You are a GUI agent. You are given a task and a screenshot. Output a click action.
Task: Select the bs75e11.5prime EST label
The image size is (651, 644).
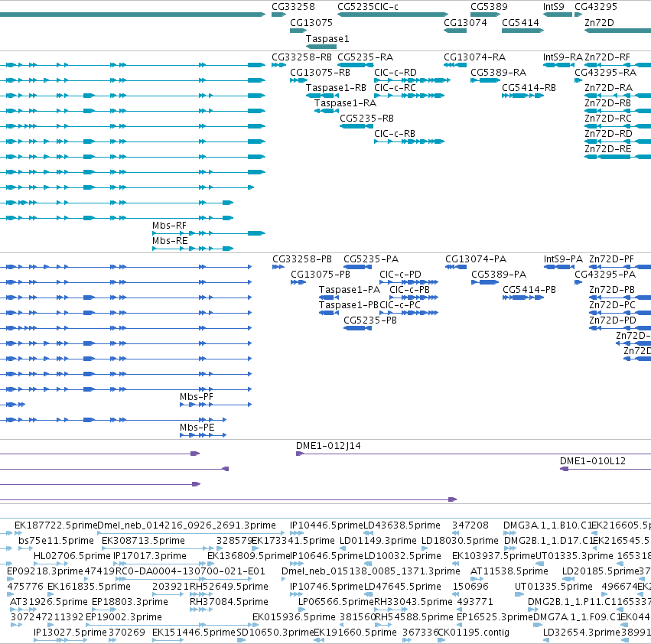pos(56,541)
